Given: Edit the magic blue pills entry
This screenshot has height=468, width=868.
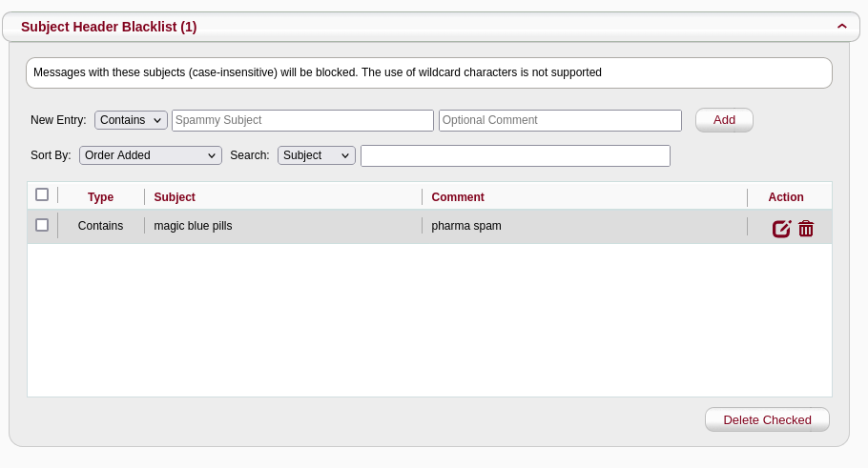Looking at the screenshot, I should (x=781, y=229).
